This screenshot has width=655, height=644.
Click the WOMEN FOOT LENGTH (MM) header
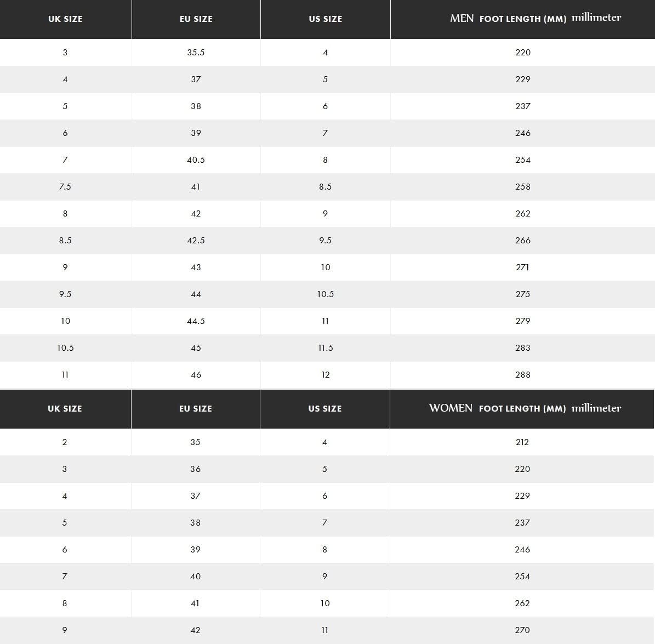(522, 409)
